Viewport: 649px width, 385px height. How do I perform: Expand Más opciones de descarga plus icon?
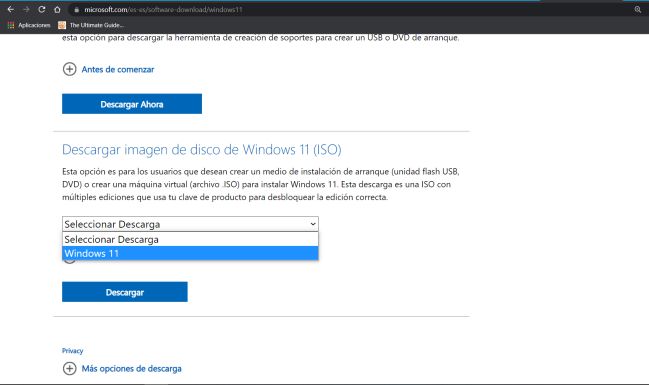point(70,368)
